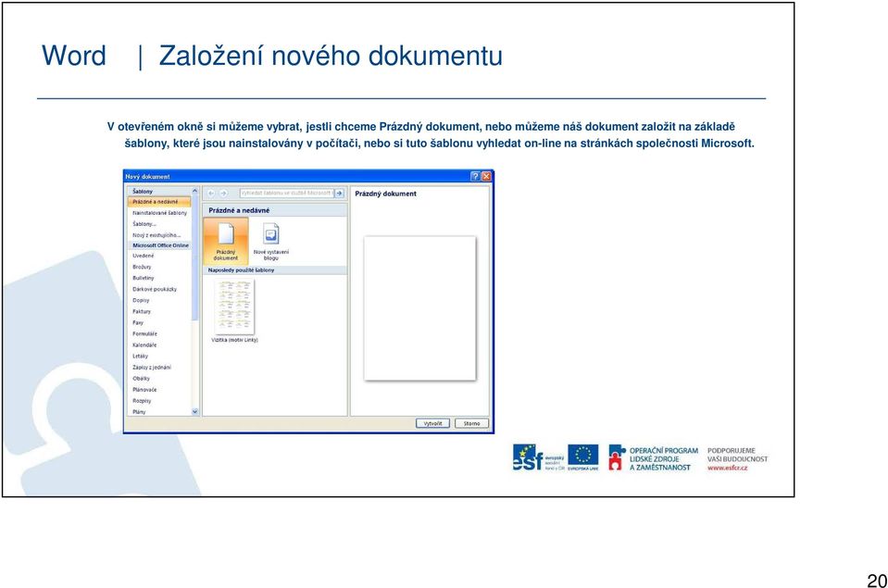888x588 pixels.
Task: Click the www.esfcr.cz link in footer
Action: (x=727, y=468)
